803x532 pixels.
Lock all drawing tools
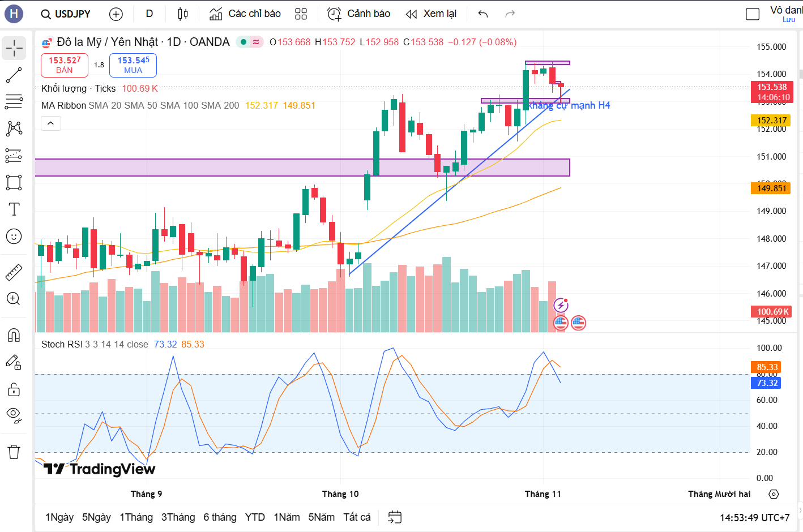click(14, 389)
